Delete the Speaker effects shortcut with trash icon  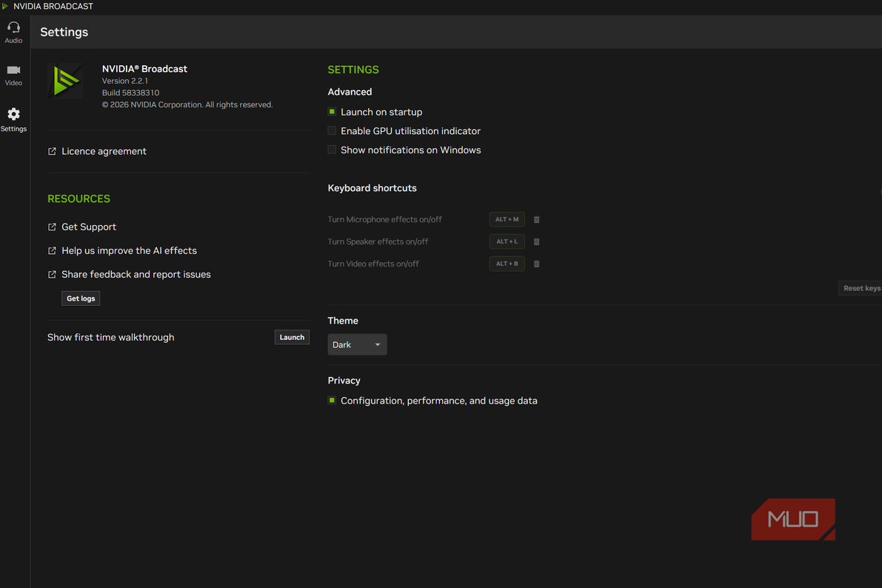pos(537,241)
